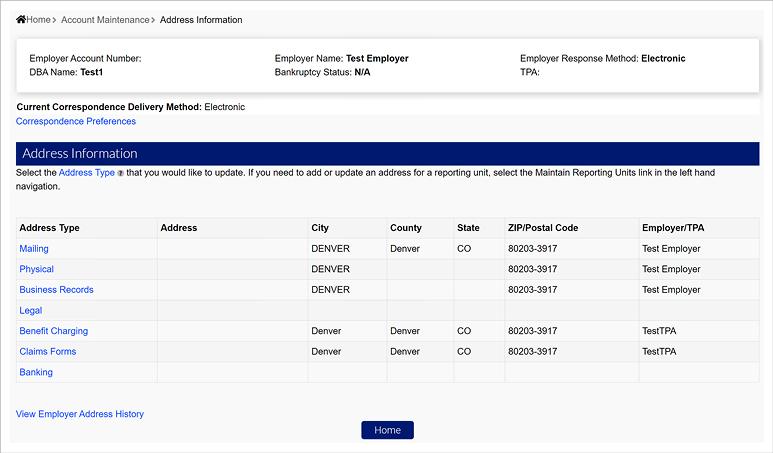The width and height of the screenshot is (773, 453).
Task: Click the City column header
Action: 320,228
